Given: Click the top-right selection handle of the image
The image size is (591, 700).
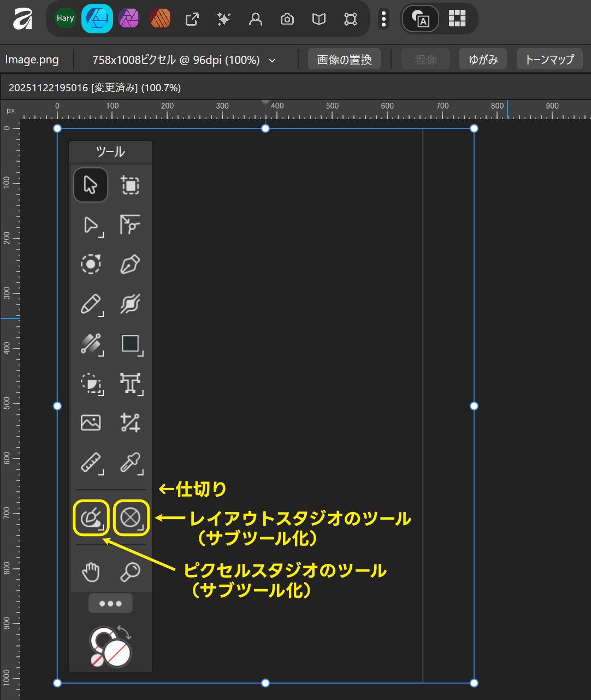Looking at the screenshot, I should click(x=474, y=128).
